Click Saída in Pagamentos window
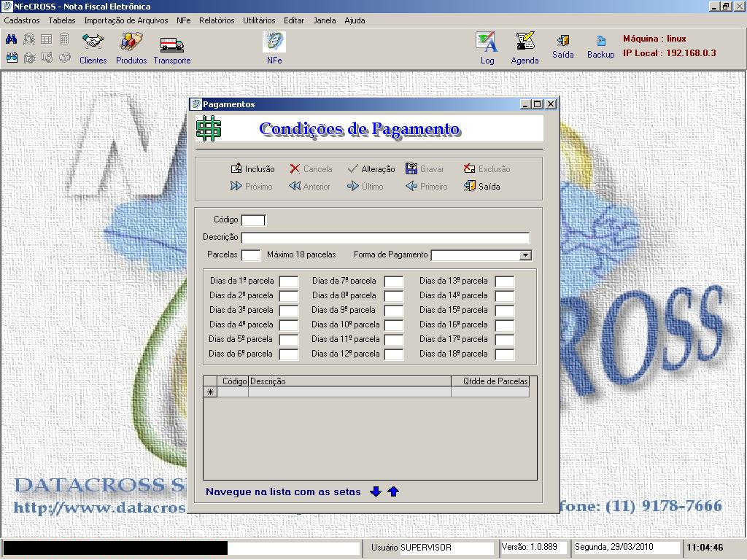 pos(481,186)
